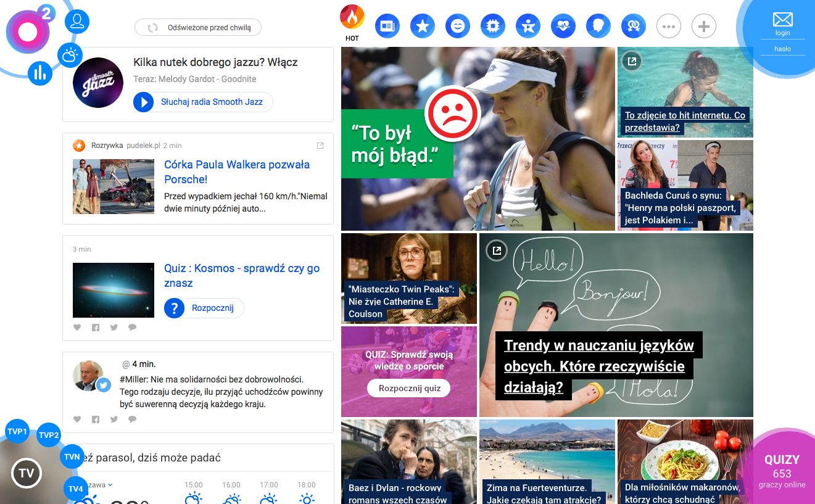Open the star favorites category icon
This screenshot has width=815, height=504.
[423, 26]
